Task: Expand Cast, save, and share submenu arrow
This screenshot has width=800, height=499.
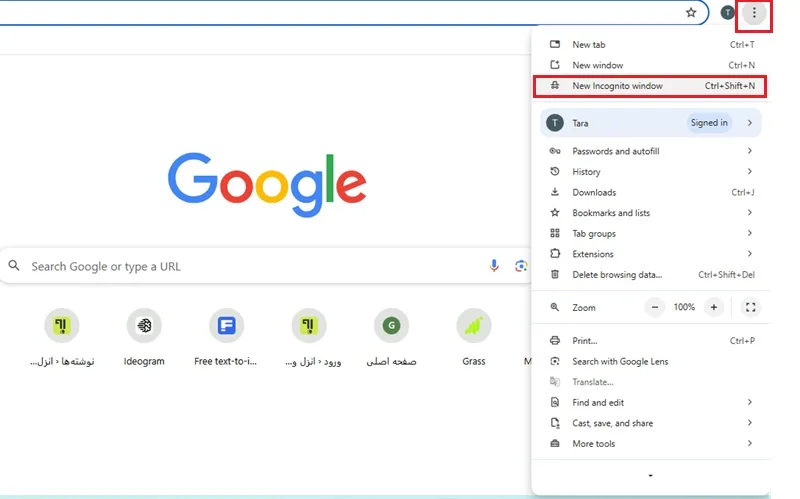Action: [x=749, y=422]
